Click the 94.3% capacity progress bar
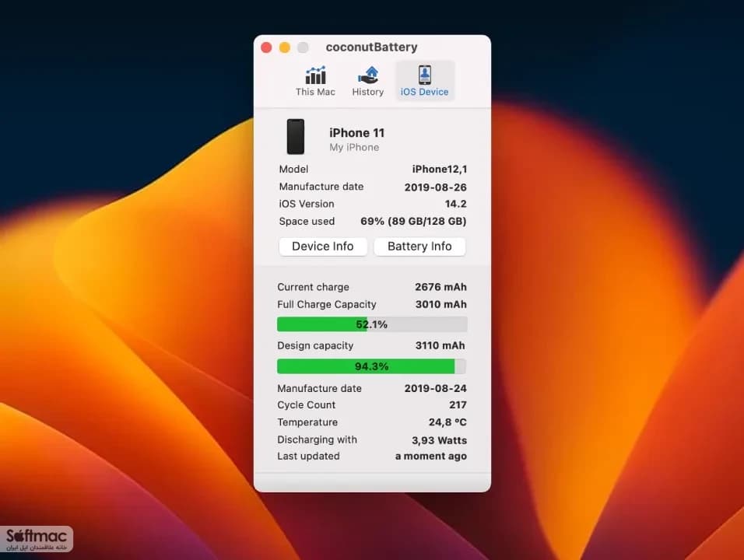Screen dimensions: 744x560 371,366
